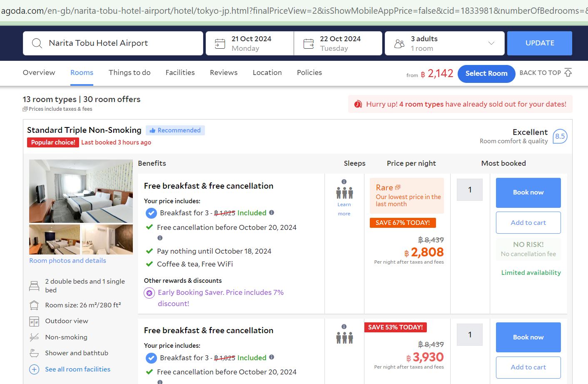The height and width of the screenshot is (384, 588).
Task: Click the guests people icon
Action: (399, 43)
